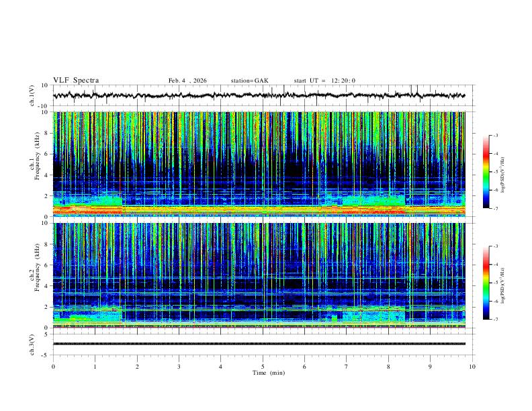Viewport: 532px width, 411px height.
Task: Click tick label 1 on the Time axis
Action: tap(95, 367)
